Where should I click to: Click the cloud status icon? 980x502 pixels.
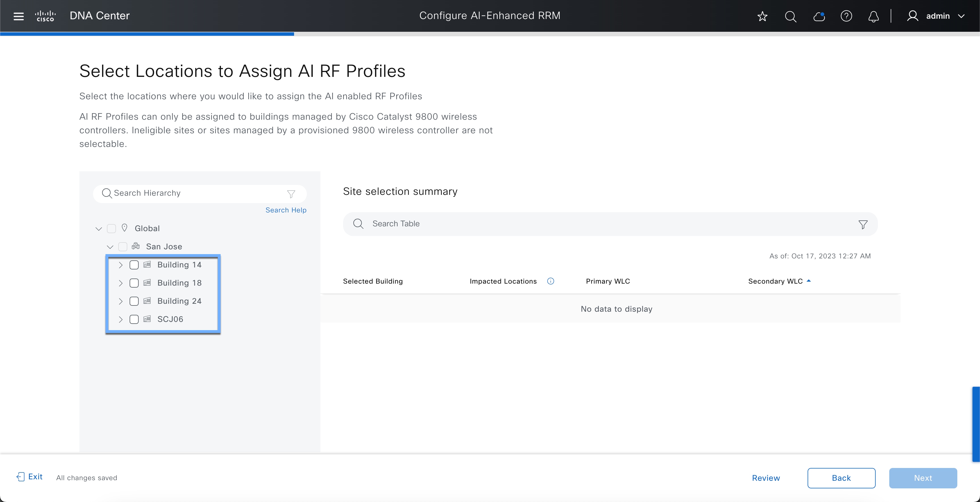[x=818, y=16]
